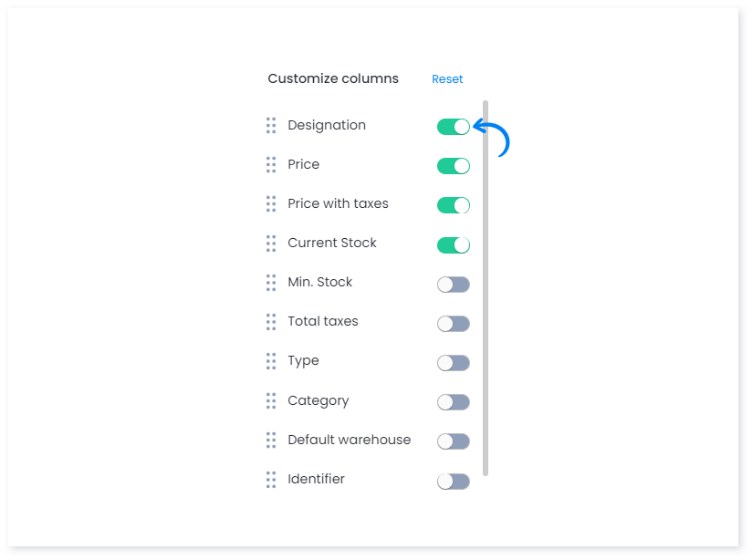This screenshot has height=560, width=752.
Task: Disable the Price with taxes toggle
Action: [454, 205]
